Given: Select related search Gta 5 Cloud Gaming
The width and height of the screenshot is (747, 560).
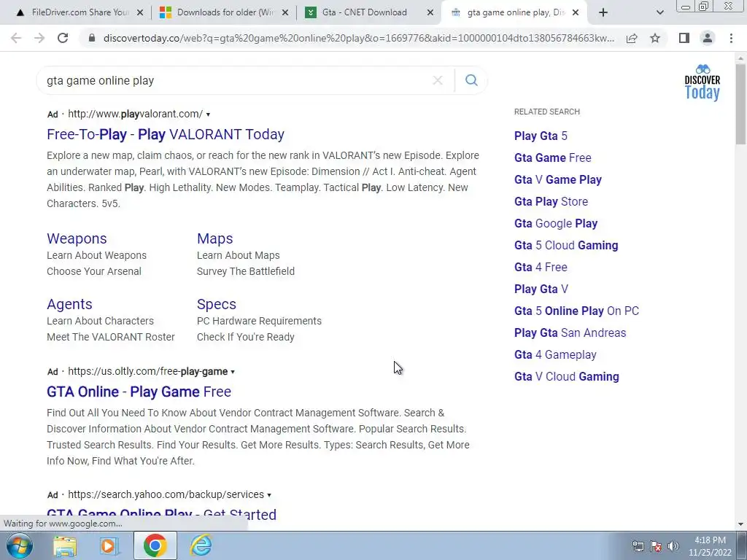Looking at the screenshot, I should coord(566,245).
